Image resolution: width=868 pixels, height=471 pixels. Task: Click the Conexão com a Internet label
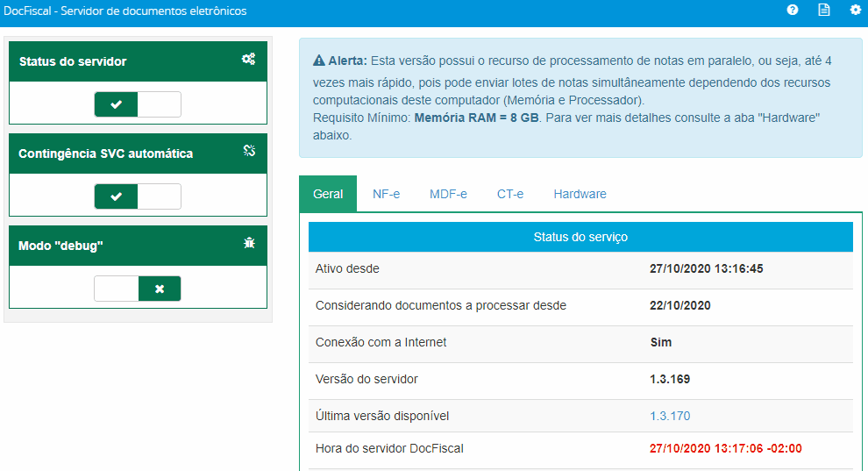pyautogui.click(x=381, y=343)
